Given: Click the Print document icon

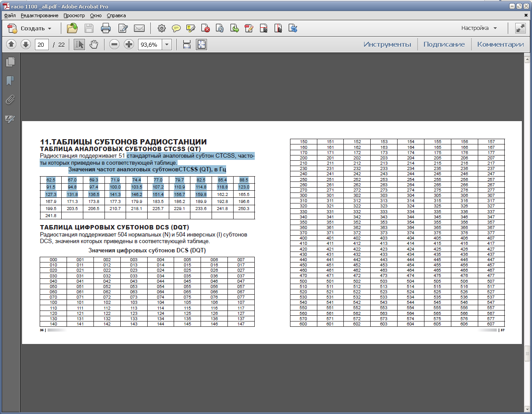Looking at the screenshot, I should tap(106, 29).
